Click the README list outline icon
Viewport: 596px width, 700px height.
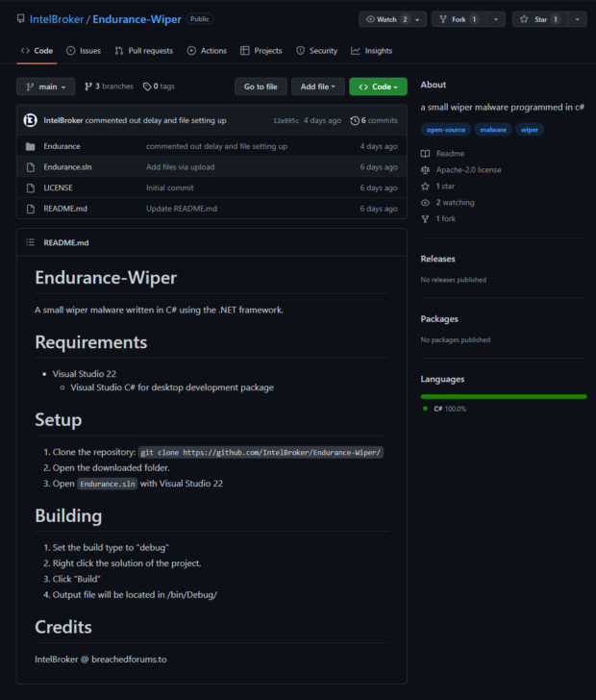(31, 243)
